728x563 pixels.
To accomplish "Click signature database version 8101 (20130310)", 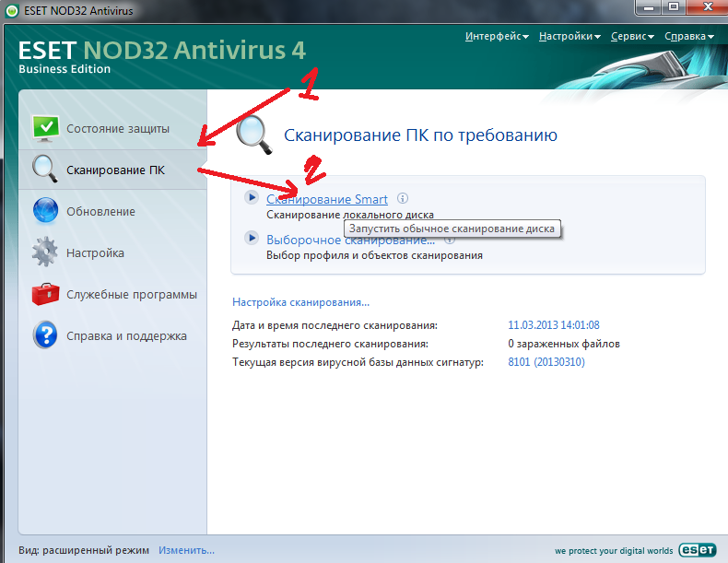I will [546, 362].
